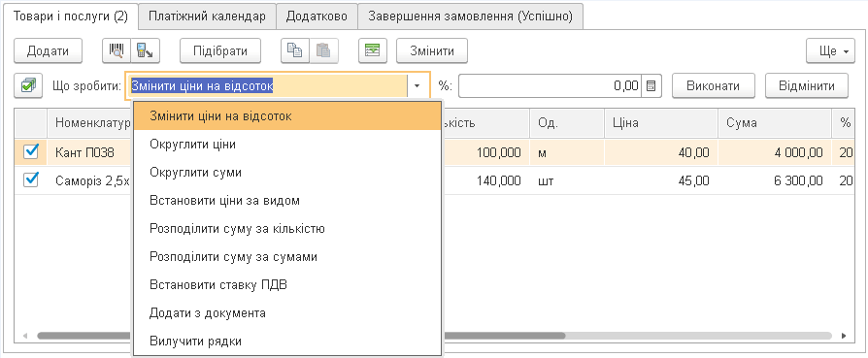Click the sum cell 6 300,00
Image resolution: width=868 pixels, height=358 pixels.
[x=775, y=179]
